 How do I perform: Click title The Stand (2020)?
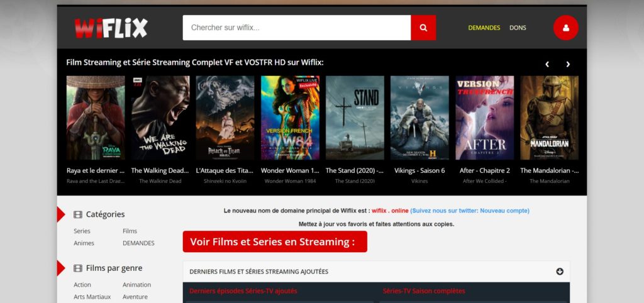coord(355,170)
